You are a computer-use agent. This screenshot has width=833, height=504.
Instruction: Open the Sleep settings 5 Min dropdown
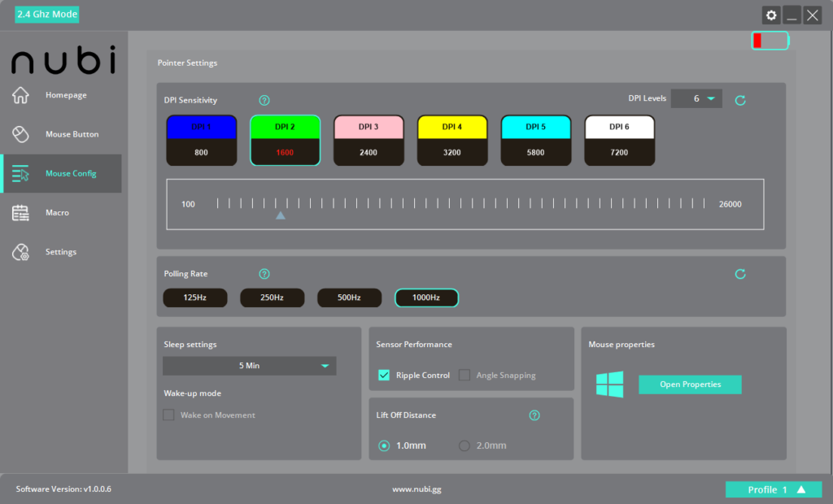point(249,366)
